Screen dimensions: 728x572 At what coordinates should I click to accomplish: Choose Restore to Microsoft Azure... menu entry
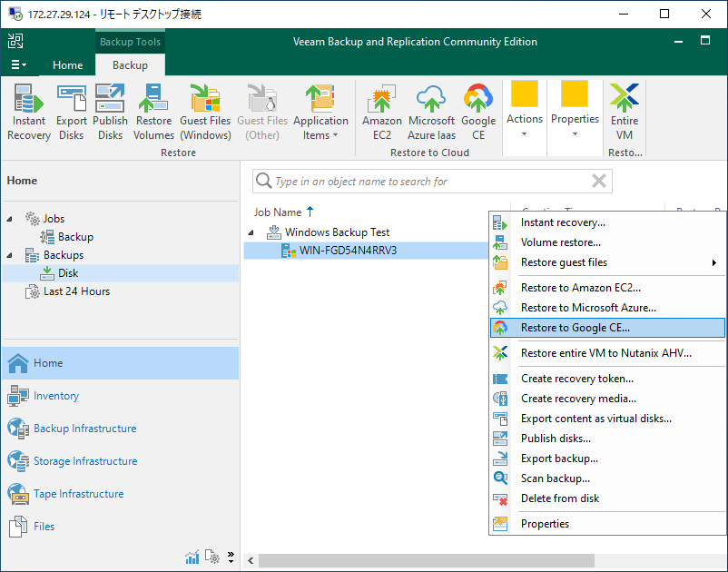coord(607,308)
